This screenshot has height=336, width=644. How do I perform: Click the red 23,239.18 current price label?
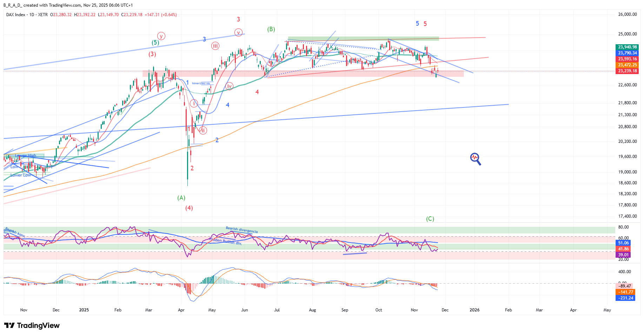pos(627,71)
